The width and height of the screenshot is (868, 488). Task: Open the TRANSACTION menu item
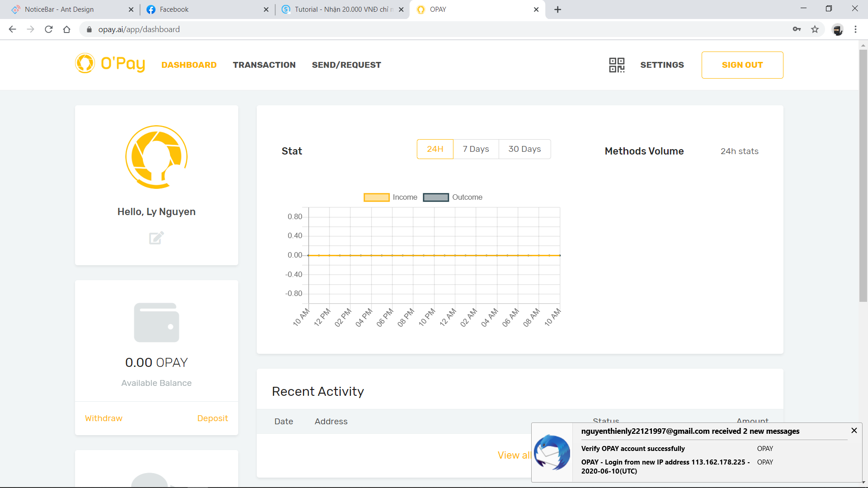(x=264, y=65)
